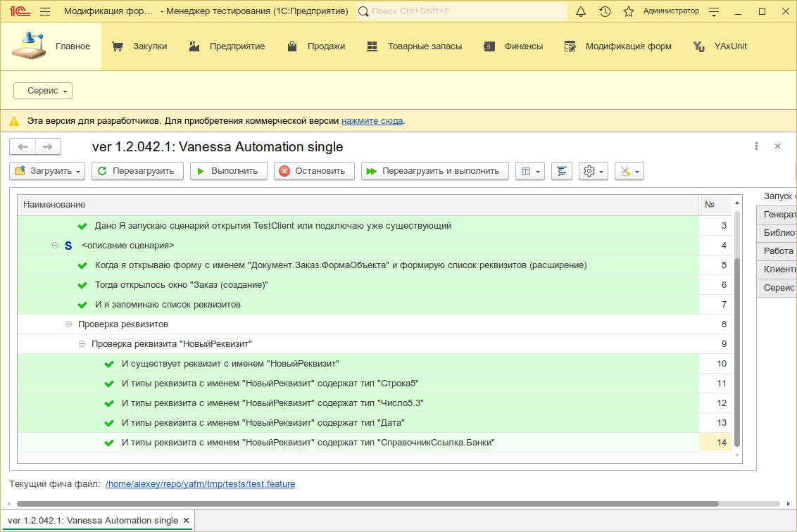Select the Дано Я запускаю сценарий row
The image size is (797, 532).
375,226
